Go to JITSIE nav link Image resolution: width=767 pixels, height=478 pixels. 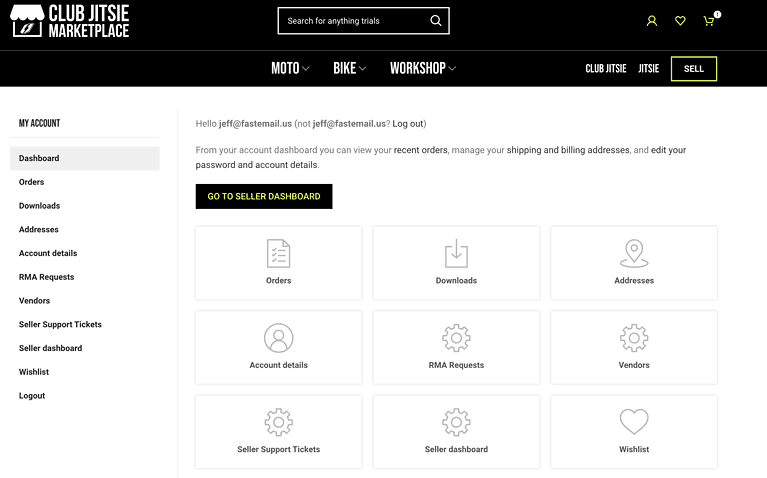click(x=649, y=68)
